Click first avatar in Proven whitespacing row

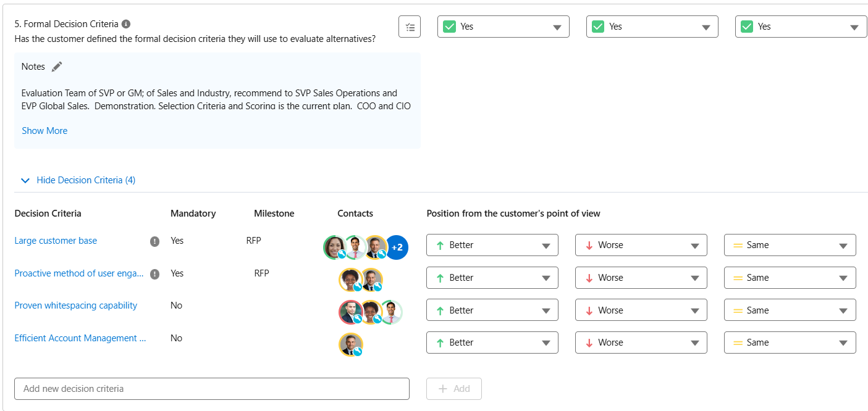tap(350, 312)
